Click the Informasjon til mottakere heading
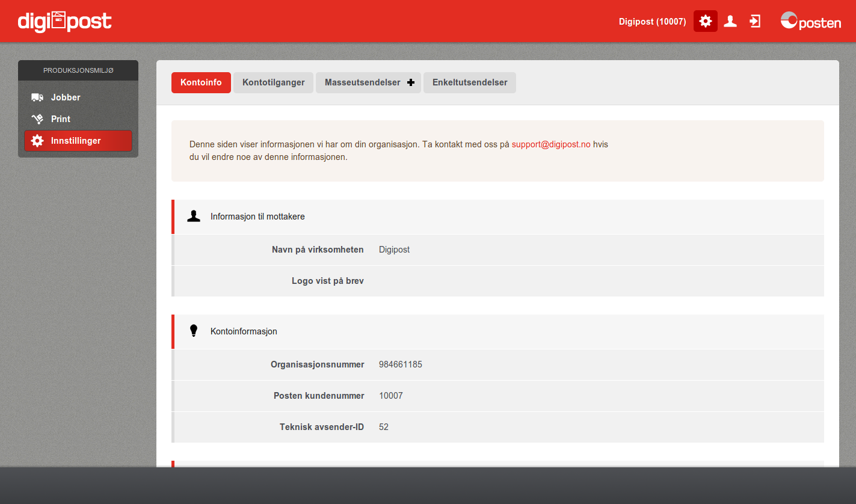This screenshot has width=856, height=504. click(257, 217)
